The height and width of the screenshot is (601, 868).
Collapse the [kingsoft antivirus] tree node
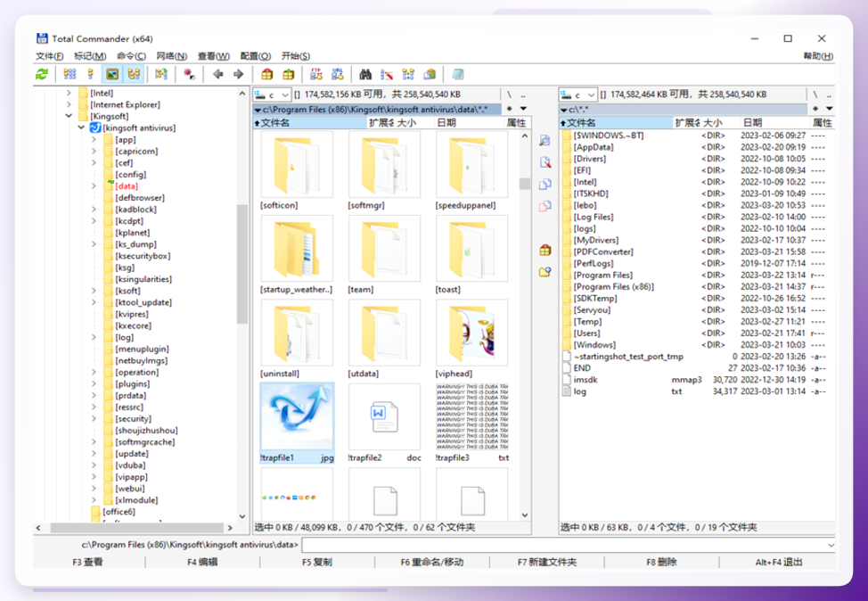(x=81, y=128)
